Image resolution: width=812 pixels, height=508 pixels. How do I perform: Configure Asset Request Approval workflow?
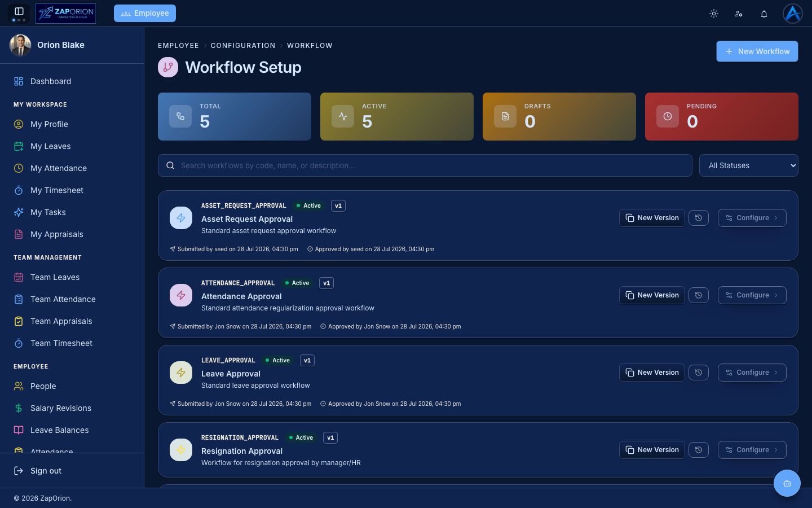752,218
